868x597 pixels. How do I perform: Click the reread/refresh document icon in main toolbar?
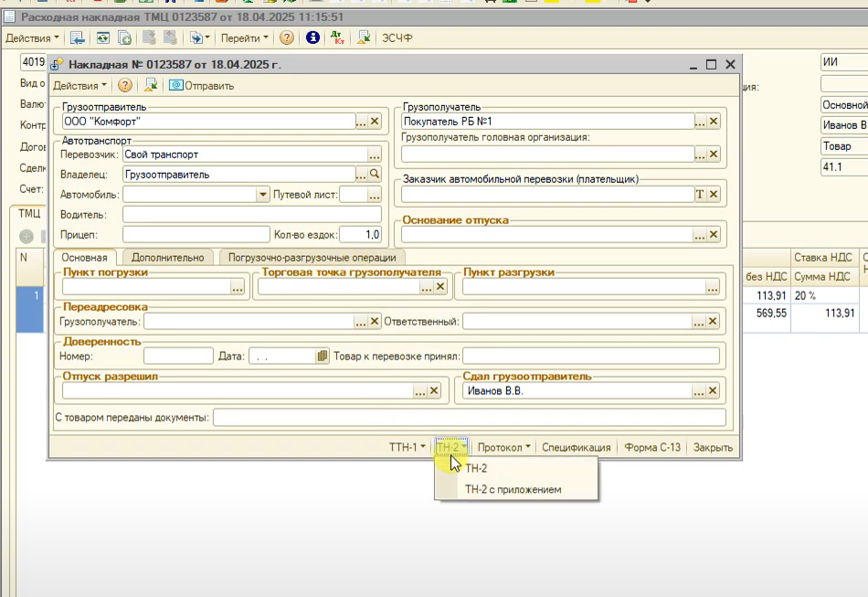click(x=103, y=38)
